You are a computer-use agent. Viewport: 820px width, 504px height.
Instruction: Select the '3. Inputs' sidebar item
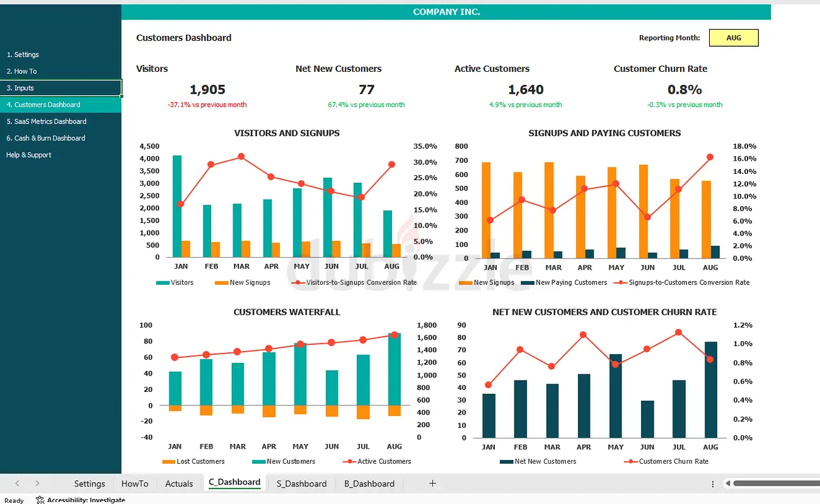point(20,88)
